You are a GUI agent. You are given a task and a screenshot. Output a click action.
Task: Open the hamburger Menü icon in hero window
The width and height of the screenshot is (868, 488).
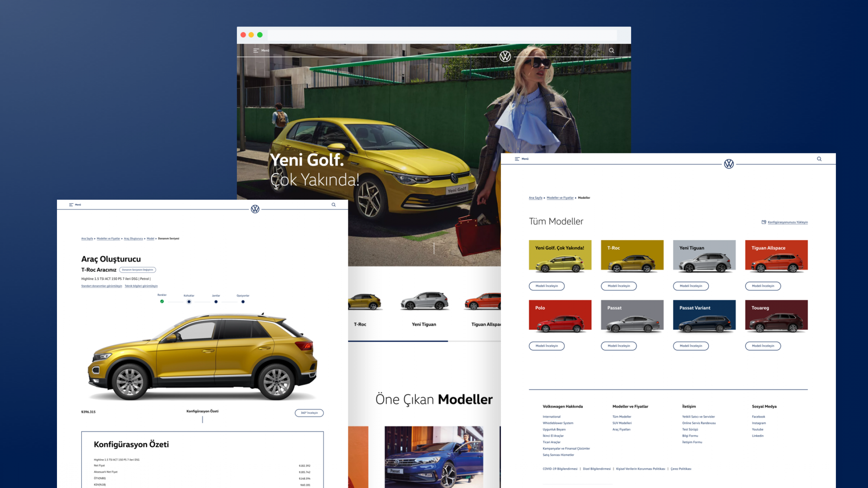pyautogui.click(x=256, y=50)
